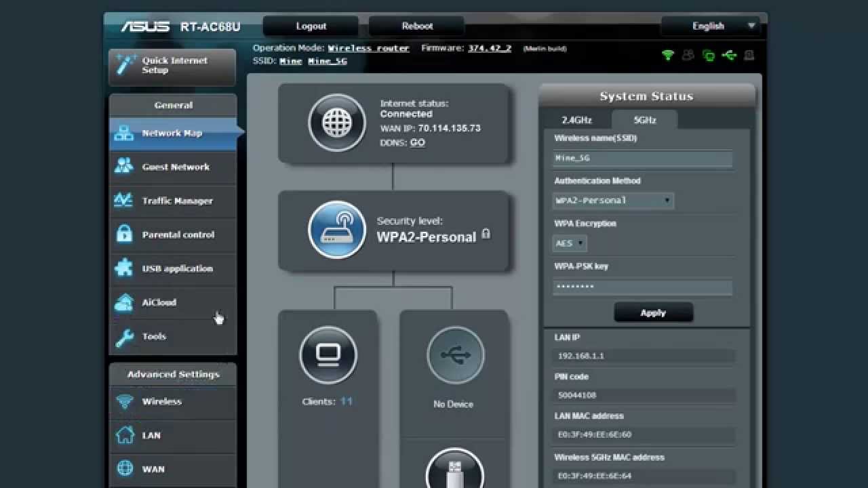Select USB application menu item
The height and width of the screenshot is (488, 868).
173,268
